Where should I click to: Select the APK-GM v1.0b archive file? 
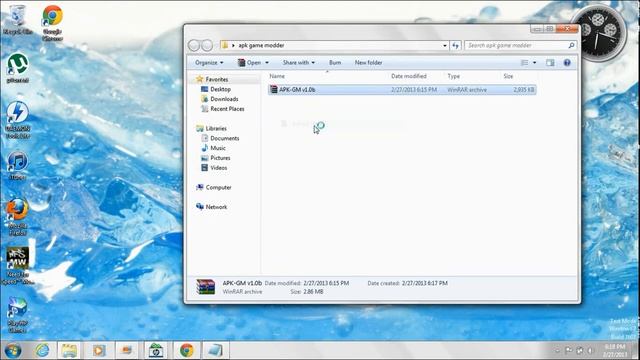(x=402, y=89)
